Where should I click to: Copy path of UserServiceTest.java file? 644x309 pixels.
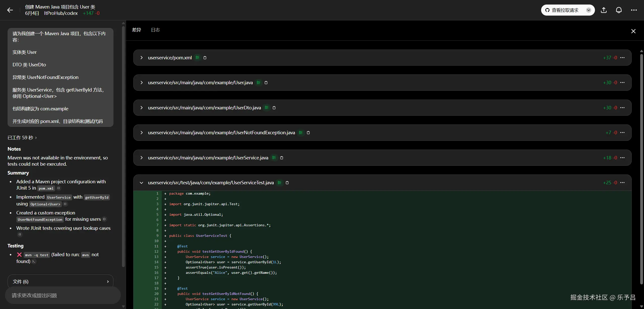click(x=287, y=183)
